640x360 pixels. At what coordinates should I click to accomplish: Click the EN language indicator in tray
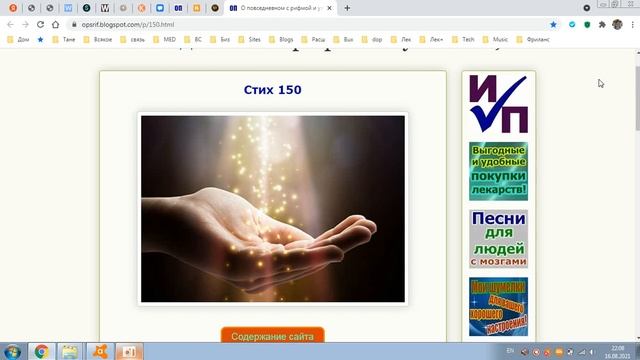pos(510,351)
